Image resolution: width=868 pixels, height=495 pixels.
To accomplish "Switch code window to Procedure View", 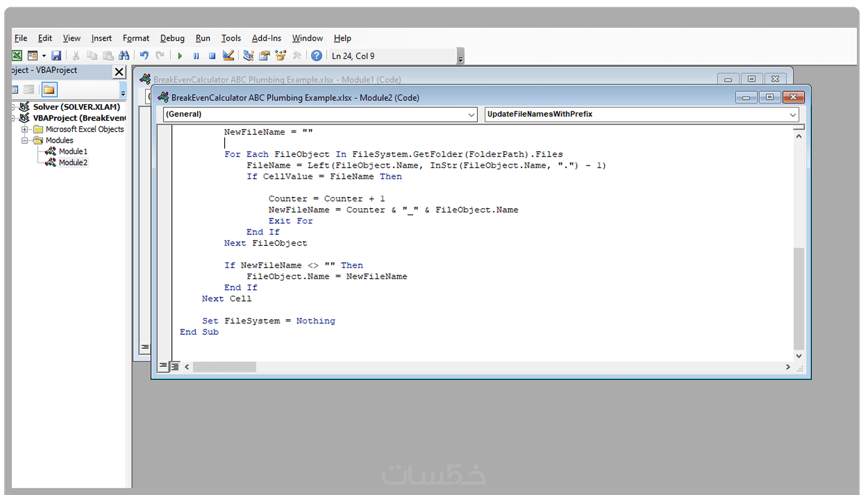I will pyautogui.click(x=162, y=366).
